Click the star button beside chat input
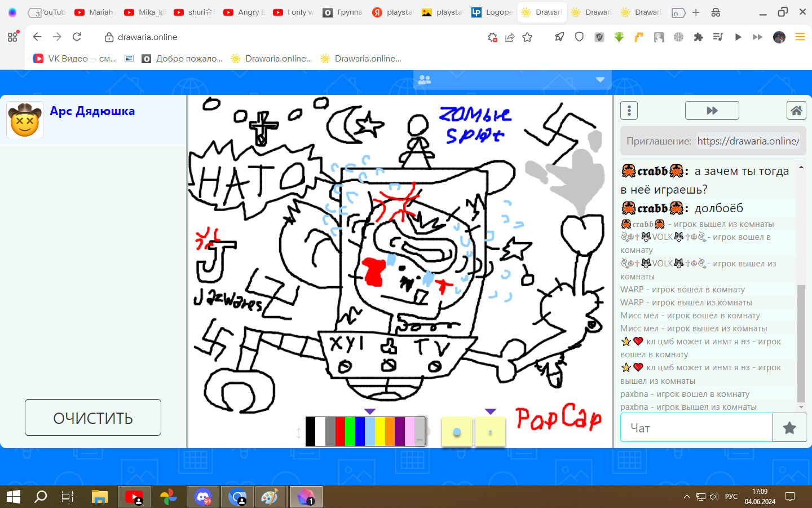 click(x=789, y=428)
